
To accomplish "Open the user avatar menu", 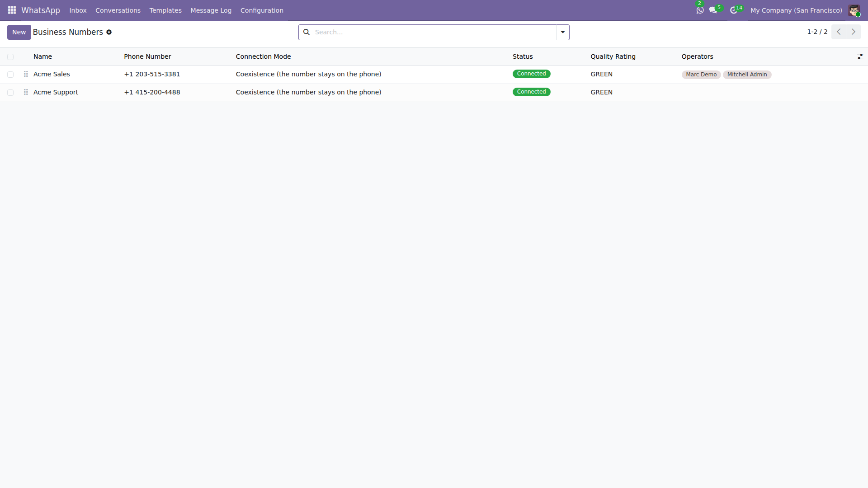I will (854, 10).
